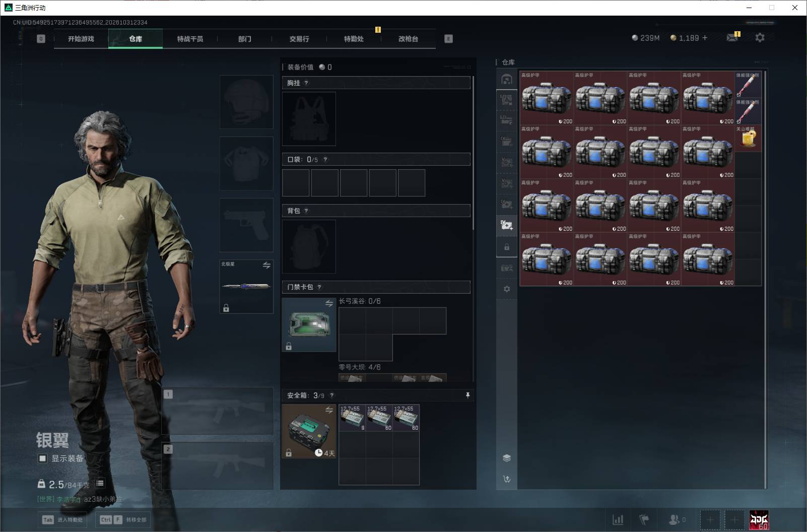Screen dimensions: 807x532
Task: Open the 交易行 tab
Action: point(299,39)
